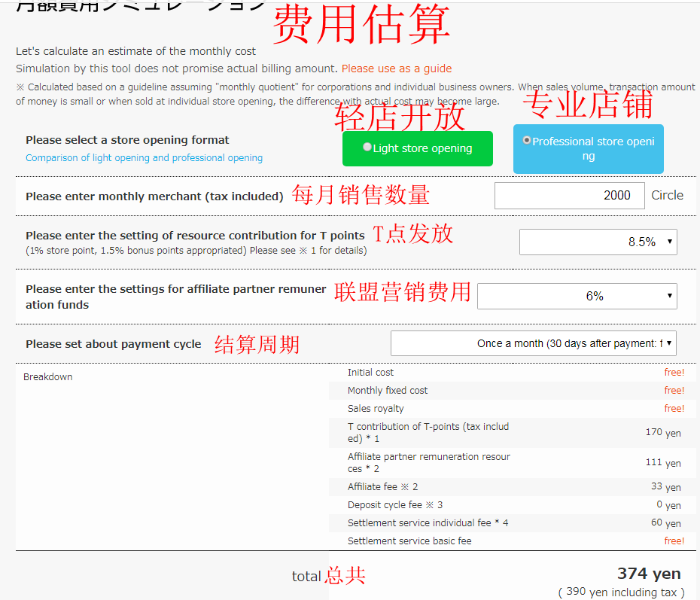Click the T-points contribution row label
This screenshot has height=600, width=700.
coord(428,433)
